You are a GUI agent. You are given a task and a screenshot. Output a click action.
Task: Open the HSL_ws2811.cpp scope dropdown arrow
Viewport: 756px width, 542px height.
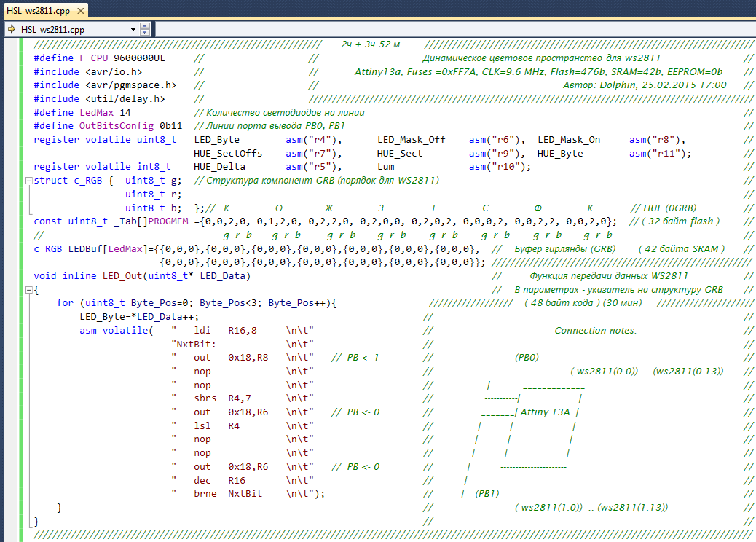point(133,29)
